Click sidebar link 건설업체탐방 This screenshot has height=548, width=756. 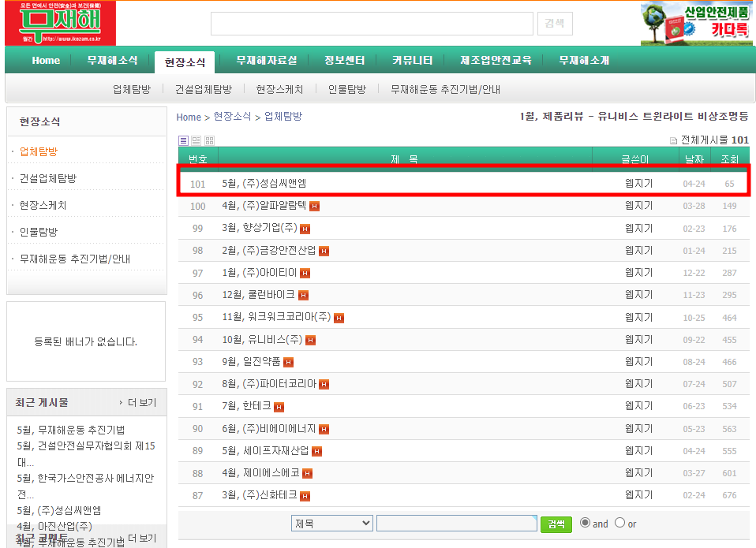tap(47, 179)
